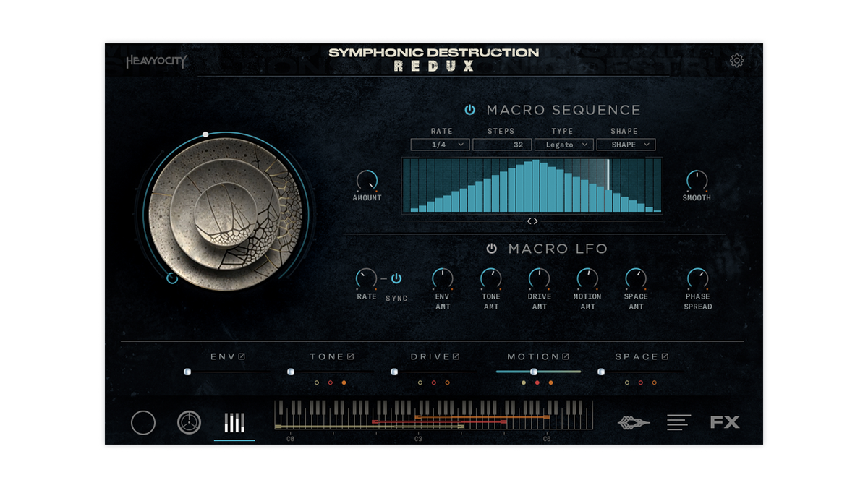Click the white dot atop the macro ring
The image size is (868, 488).
point(205,134)
